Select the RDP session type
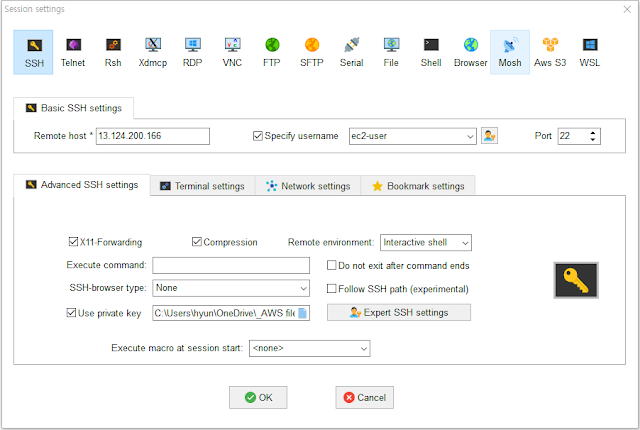The image size is (640, 430). coord(192,52)
